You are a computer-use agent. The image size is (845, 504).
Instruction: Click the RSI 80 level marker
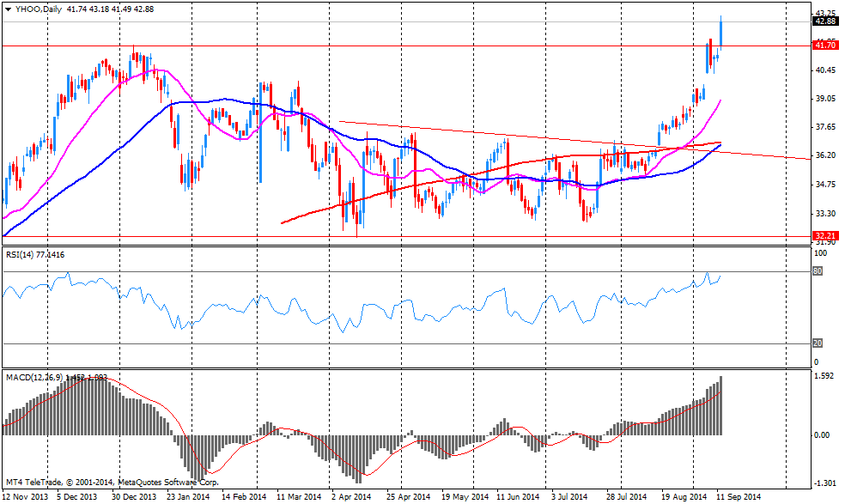(x=818, y=271)
